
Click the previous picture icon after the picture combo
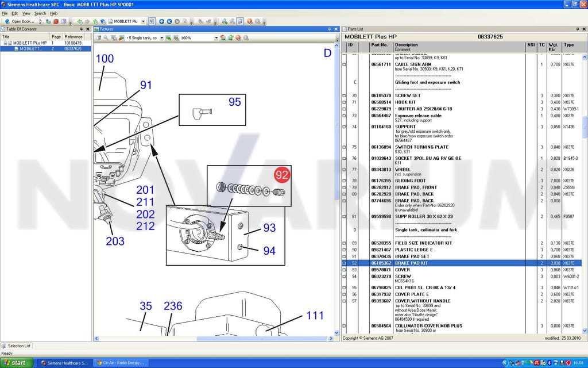point(168,38)
